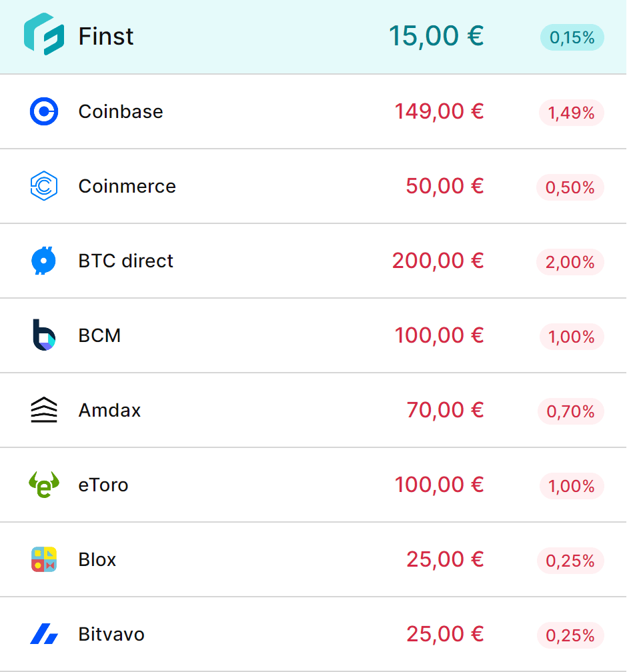Click the Blox colorful square logo
627x672 pixels.
44,559
